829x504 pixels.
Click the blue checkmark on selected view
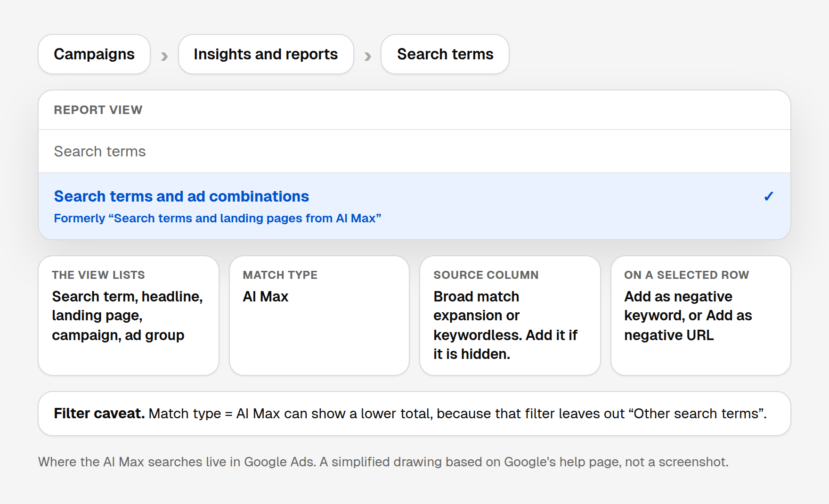[769, 196]
